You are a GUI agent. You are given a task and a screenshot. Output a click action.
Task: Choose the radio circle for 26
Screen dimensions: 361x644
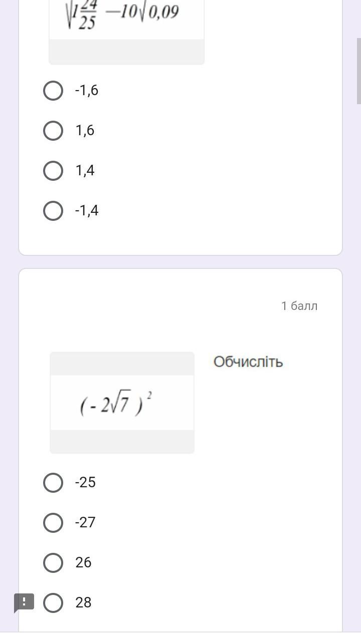[53, 563]
